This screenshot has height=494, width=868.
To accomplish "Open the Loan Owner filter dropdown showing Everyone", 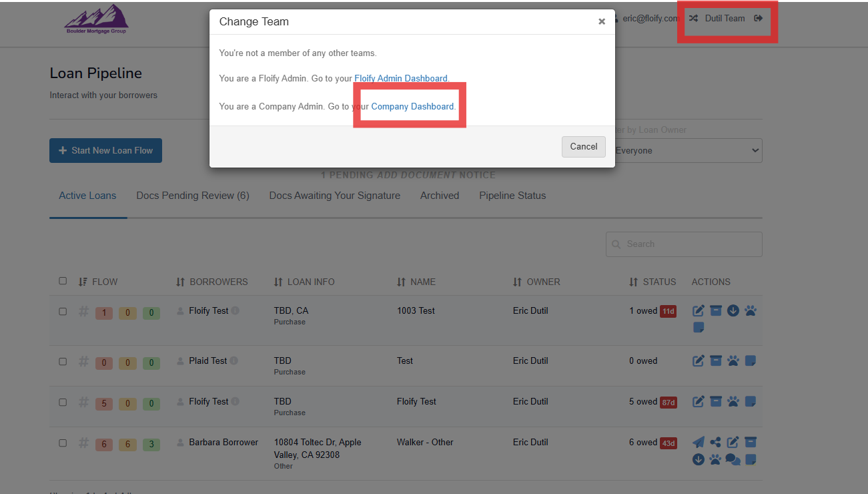I will (687, 151).
